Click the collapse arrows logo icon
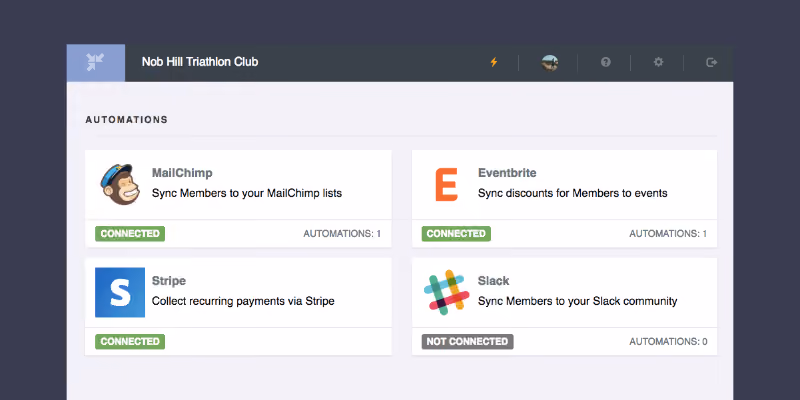The height and width of the screenshot is (400, 800). point(95,62)
